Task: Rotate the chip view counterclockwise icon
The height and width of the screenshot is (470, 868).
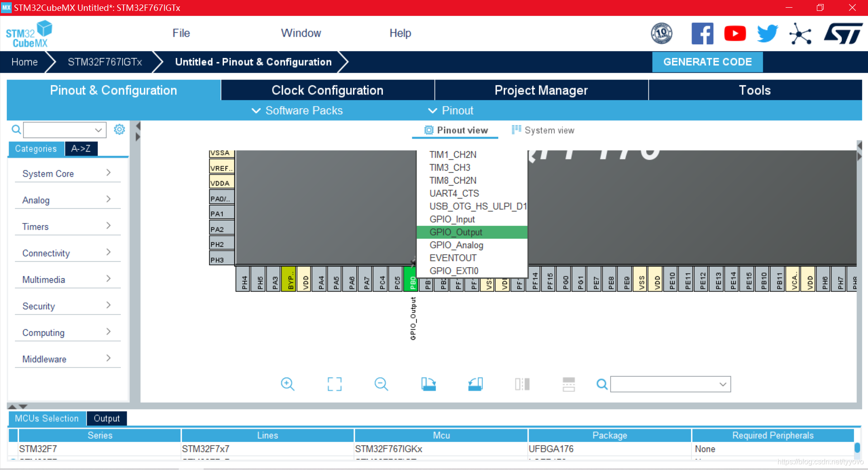Action: 475,384
